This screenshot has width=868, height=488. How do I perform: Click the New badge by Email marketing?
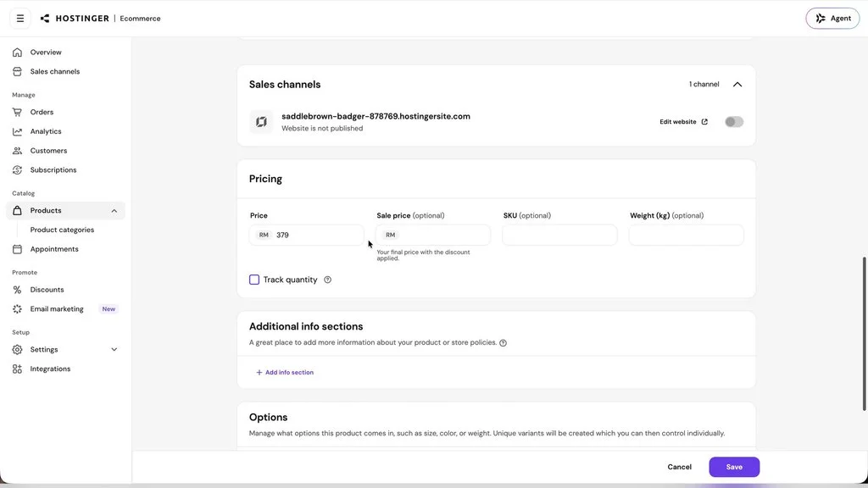[x=108, y=308]
